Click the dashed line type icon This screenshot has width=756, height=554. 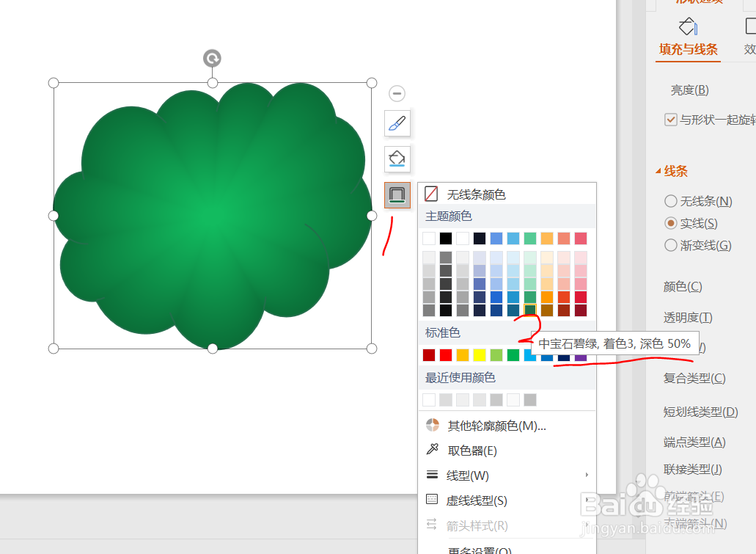[x=432, y=500]
